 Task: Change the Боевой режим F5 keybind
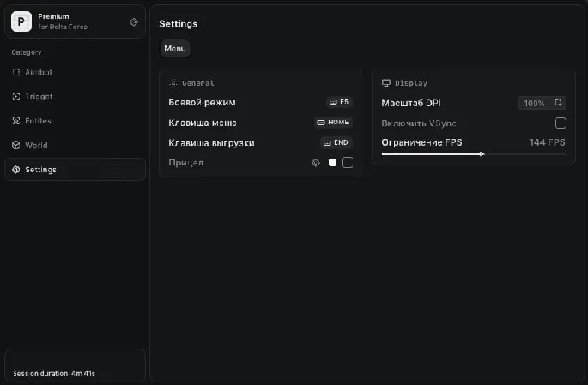pyautogui.click(x=339, y=102)
